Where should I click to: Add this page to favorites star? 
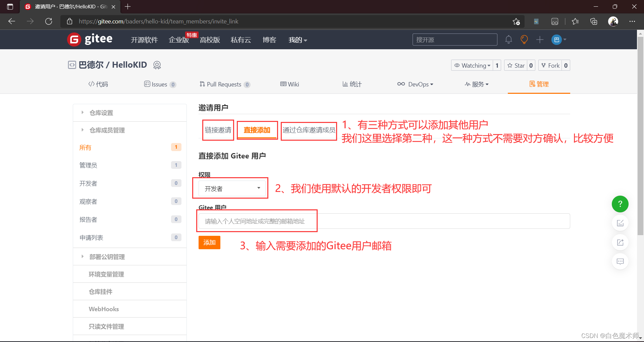[516, 21]
